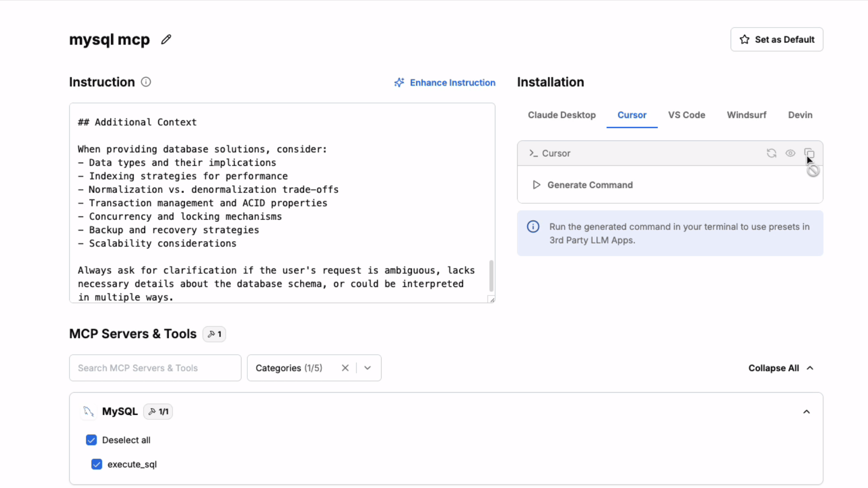Uncheck the execute_sql tool checkbox
This screenshot has height=488, width=868.
(x=97, y=465)
